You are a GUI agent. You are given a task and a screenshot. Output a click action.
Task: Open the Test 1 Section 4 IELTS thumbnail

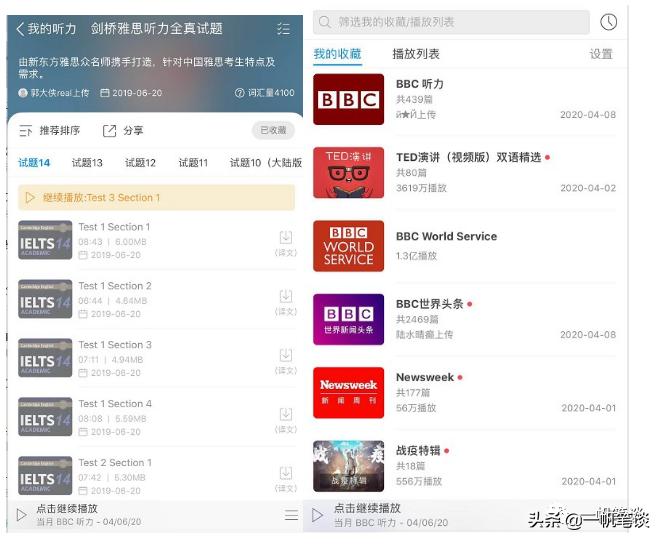[x=45, y=417]
